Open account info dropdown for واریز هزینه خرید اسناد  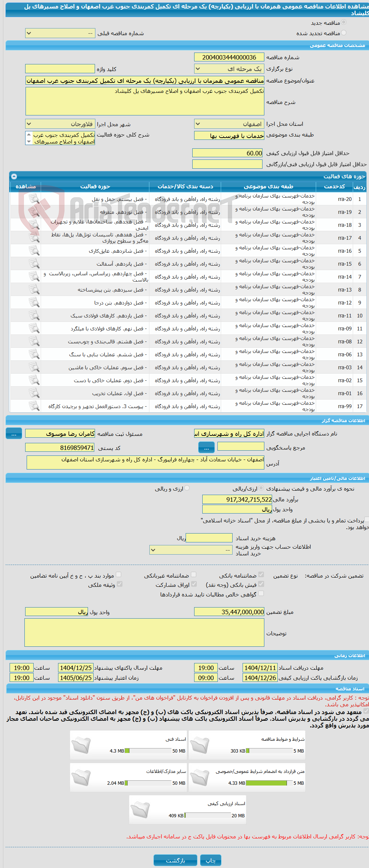(191, 550)
